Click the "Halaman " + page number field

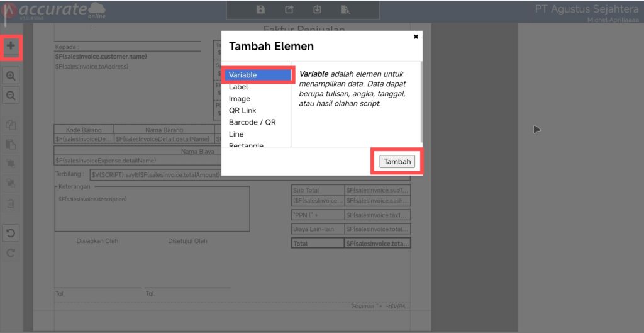[380, 307]
